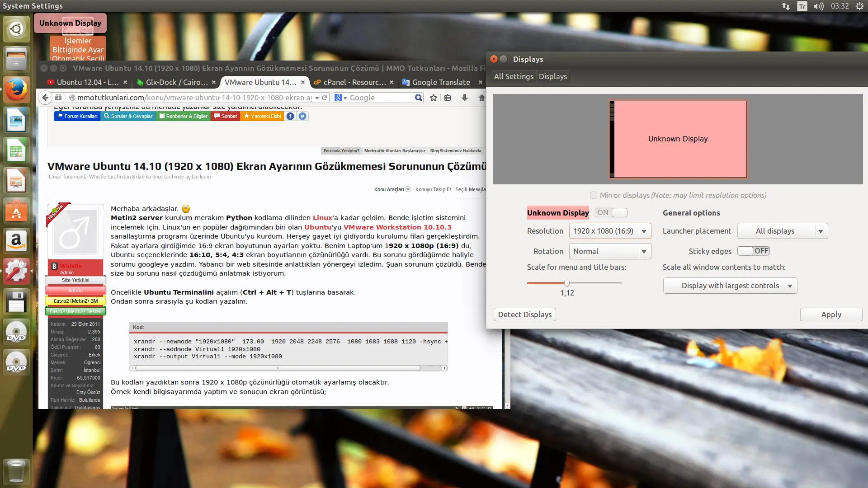Viewport: 868px width, 488px height.
Task: Open second DVD drive launcher icon
Action: tap(16, 362)
